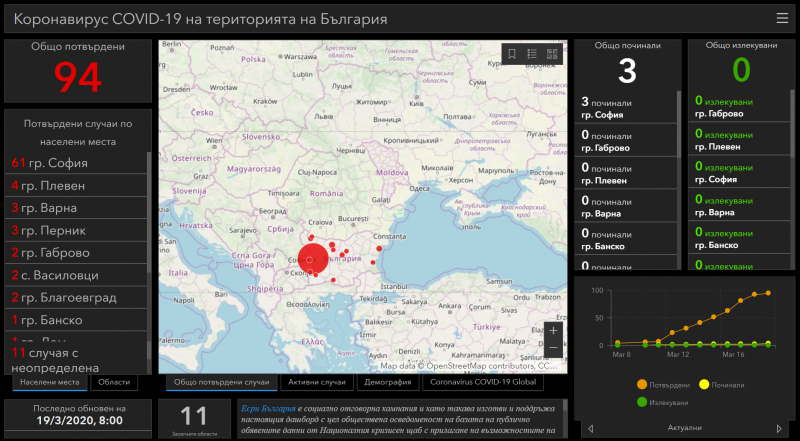Select 2 гр. Благоевград list row
The height and width of the screenshot is (441, 800).
(x=76, y=298)
